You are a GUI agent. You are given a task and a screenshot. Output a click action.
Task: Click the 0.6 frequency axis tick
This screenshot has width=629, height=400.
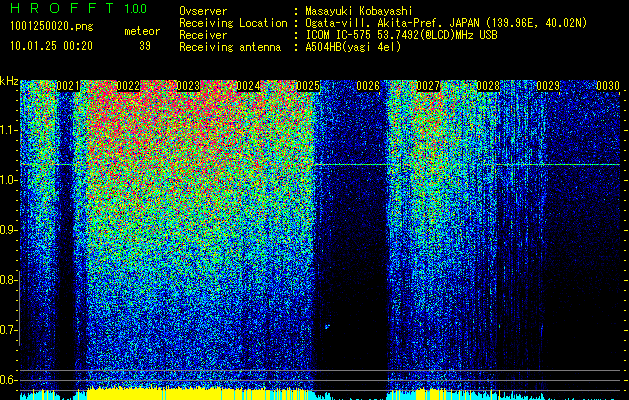coord(8,380)
